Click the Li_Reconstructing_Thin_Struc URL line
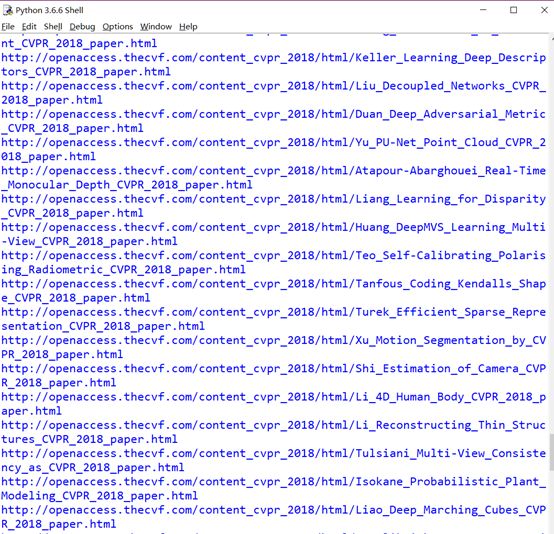Image resolution: width=554 pixels, height=534 pixels. click(273, 425)
